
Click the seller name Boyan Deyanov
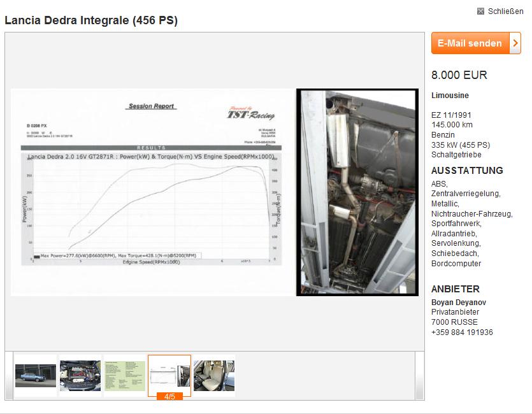point(458,302)
